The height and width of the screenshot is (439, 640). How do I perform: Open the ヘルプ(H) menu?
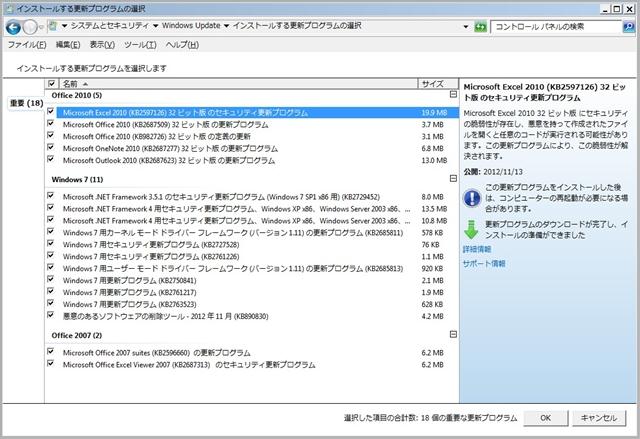pos(182,45)
